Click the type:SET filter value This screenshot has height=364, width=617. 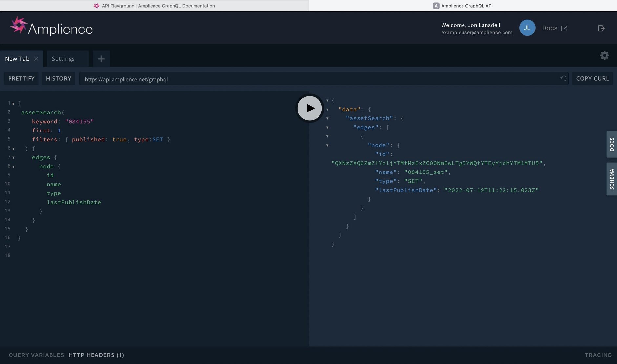[x=149, y=139]
